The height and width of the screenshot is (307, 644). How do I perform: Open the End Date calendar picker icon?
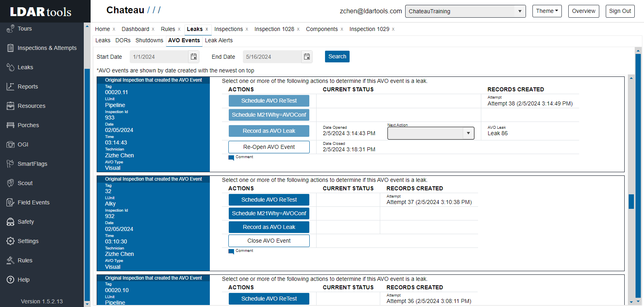pos(307,57)
